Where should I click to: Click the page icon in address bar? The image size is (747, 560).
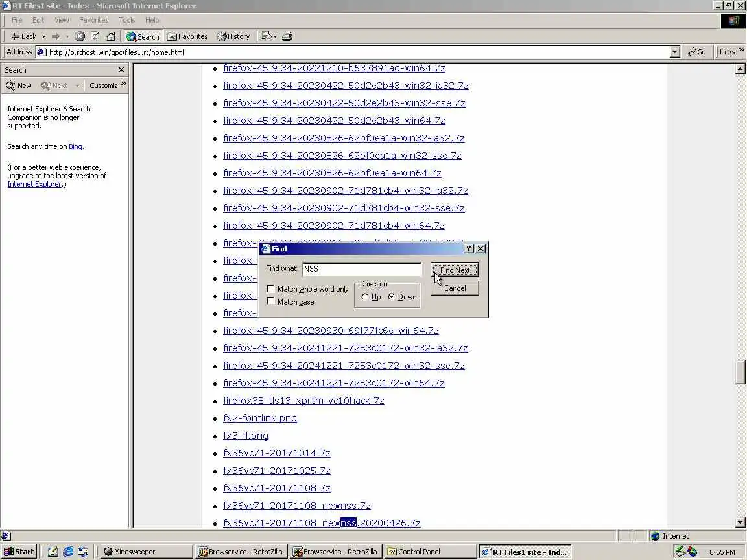[x=42, y=52]
